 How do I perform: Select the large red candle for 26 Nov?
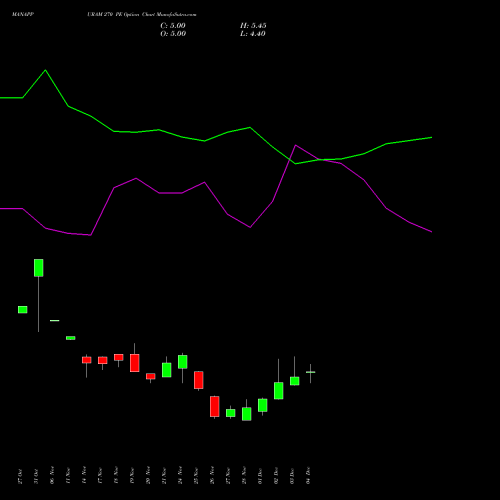point(215,406)
